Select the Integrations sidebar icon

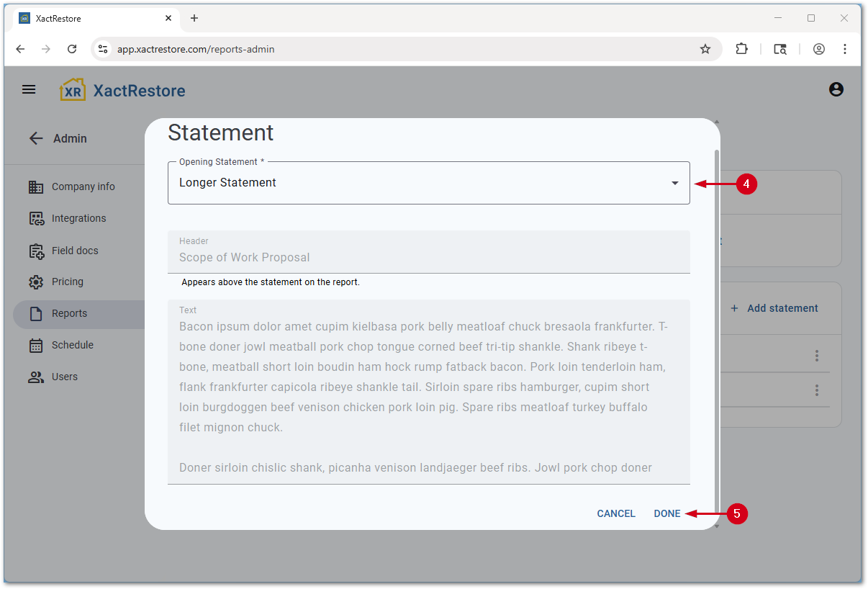36,218
